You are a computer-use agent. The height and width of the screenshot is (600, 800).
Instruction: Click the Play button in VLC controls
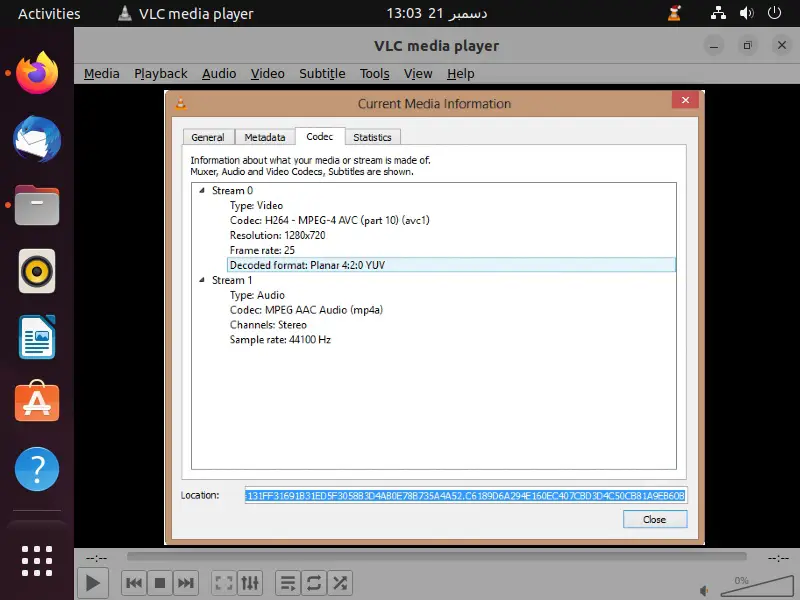tap(92, 583)
